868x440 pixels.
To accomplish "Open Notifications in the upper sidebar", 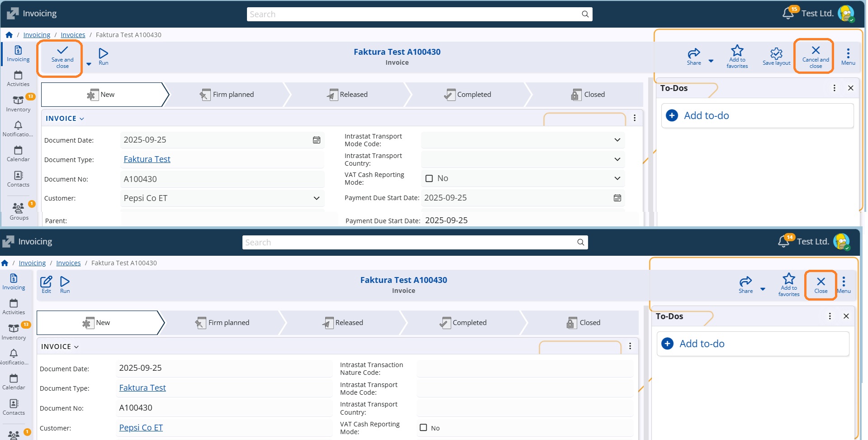I will pos(18,129).
